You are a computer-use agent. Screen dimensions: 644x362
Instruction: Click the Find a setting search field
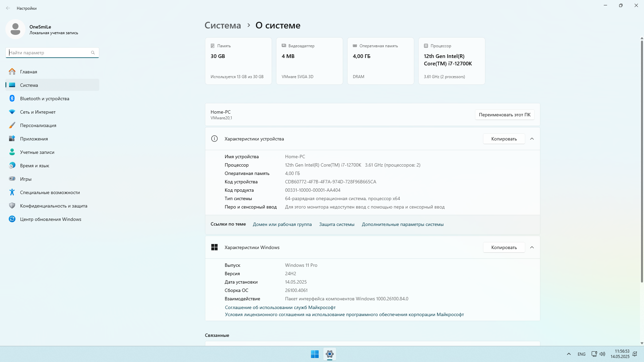click(x=49, y=53)
